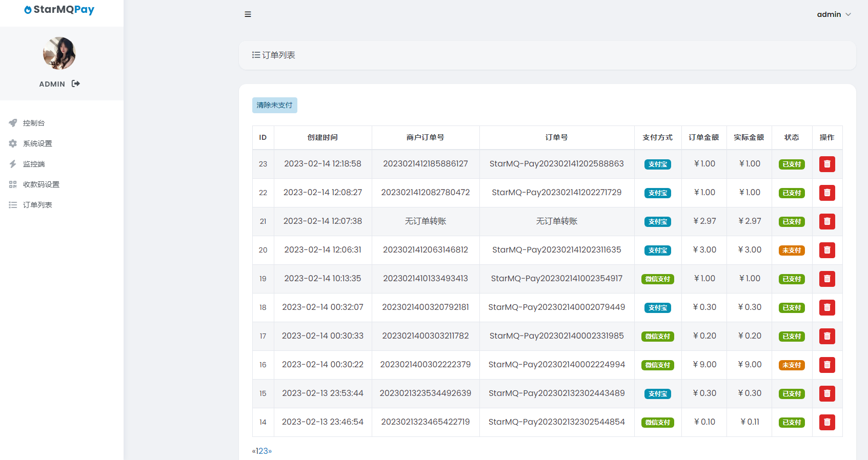Click the 微信支付 badge on order 19
The width and height of the screenshot is (868, 460).
657,279
